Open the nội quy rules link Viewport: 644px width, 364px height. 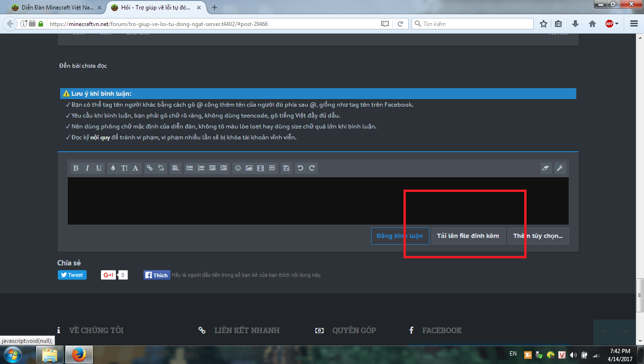[100, 137]
